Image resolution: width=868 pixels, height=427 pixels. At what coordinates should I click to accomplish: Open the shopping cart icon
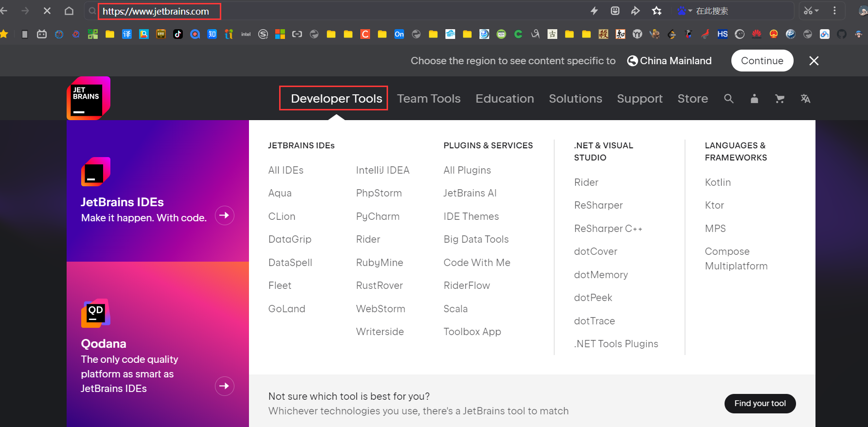coord(780,99)
